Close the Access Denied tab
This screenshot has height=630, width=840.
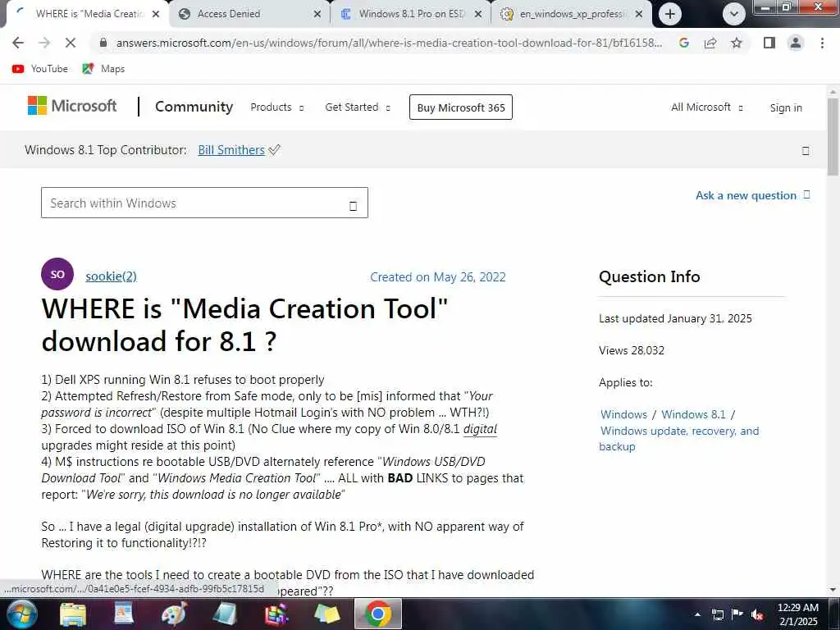317,14
